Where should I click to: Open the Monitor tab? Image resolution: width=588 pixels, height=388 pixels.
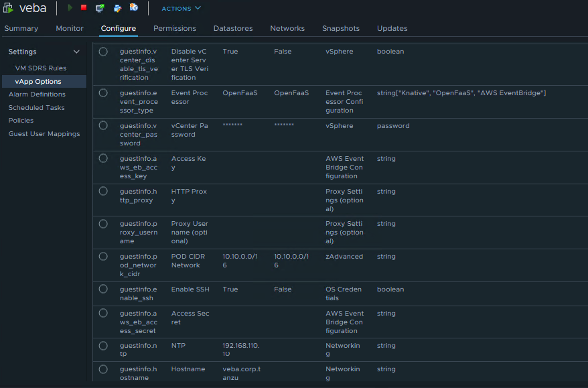tap(70, 28)
